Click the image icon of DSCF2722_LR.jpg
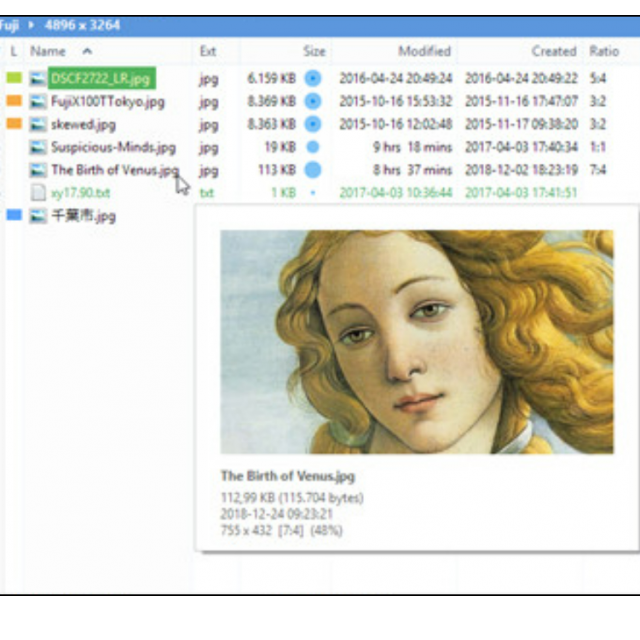Viewport: 640px width, 640px height. [x=38, y=78]
